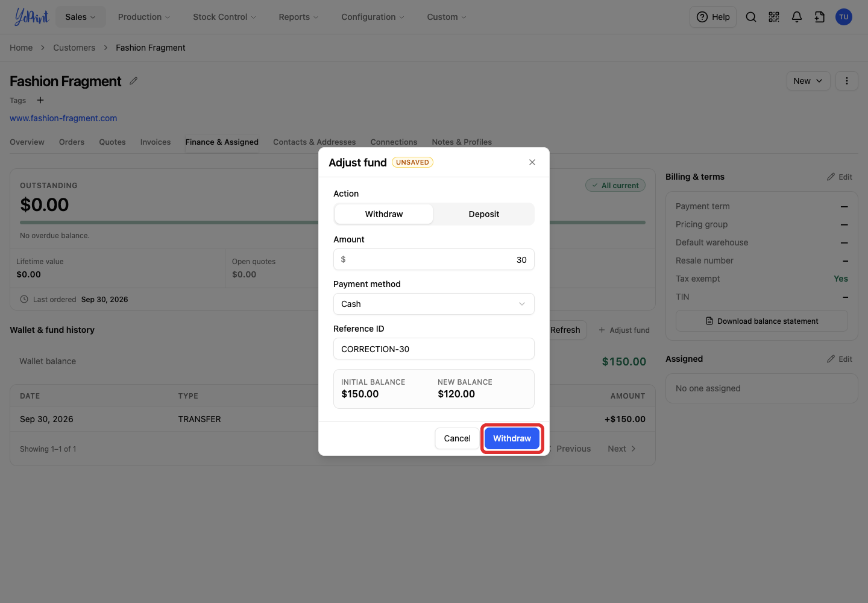Open the three-dot more actions menu
Viewport: 868px width, 603px height.
[x=847, y=81]
